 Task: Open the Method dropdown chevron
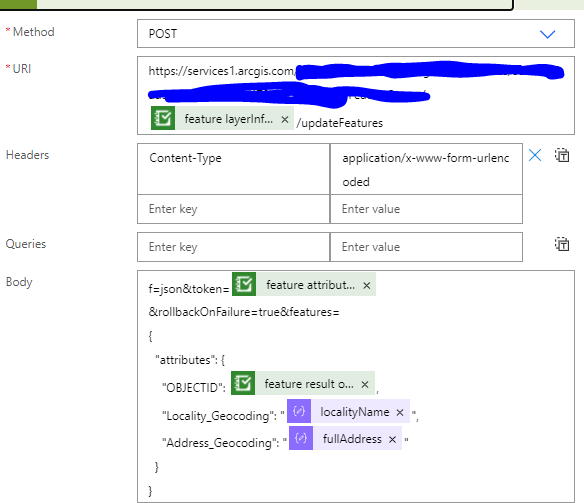[548, 34]
